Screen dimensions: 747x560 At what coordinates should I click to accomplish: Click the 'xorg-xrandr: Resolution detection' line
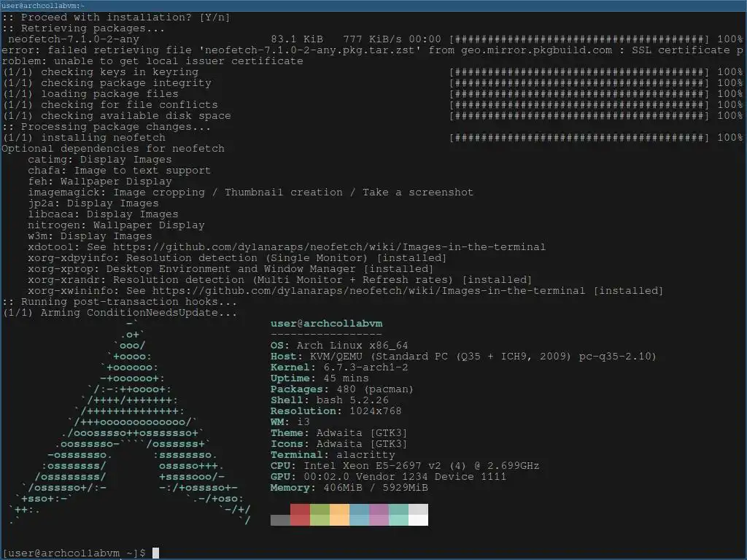click(279, 279)
